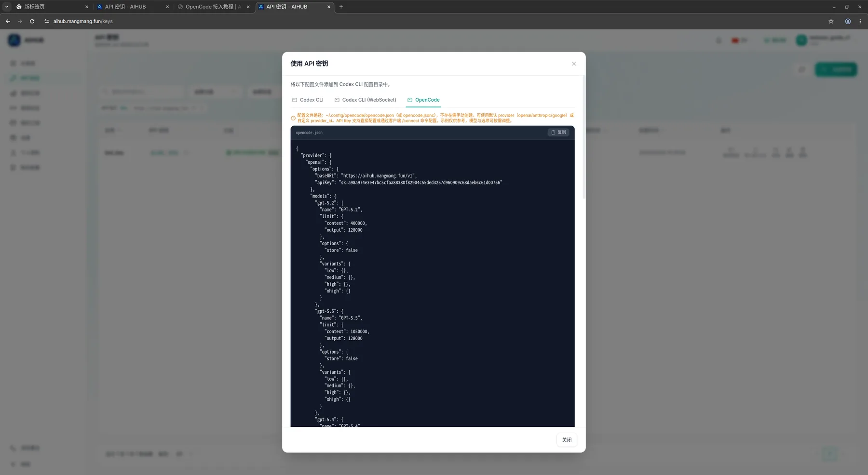View site information icon in address bar
Screen dimensions: 868x475
(x=47, y=21)
